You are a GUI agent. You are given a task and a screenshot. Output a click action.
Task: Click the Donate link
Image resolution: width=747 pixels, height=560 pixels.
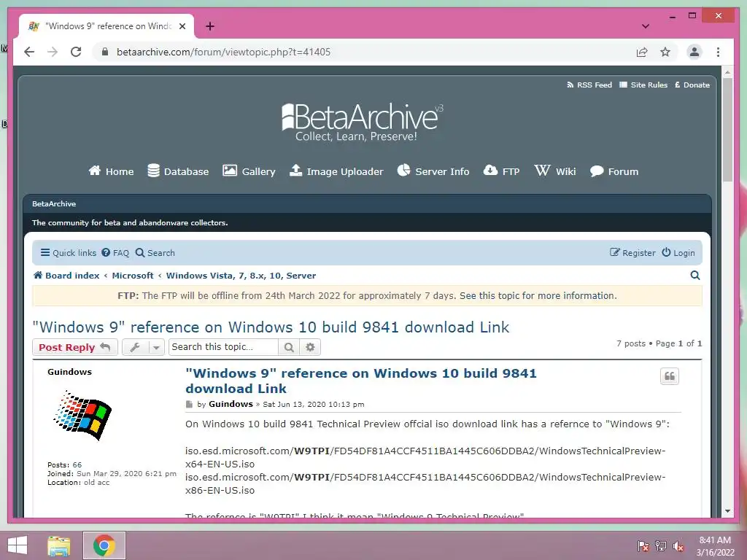(692, 85)
